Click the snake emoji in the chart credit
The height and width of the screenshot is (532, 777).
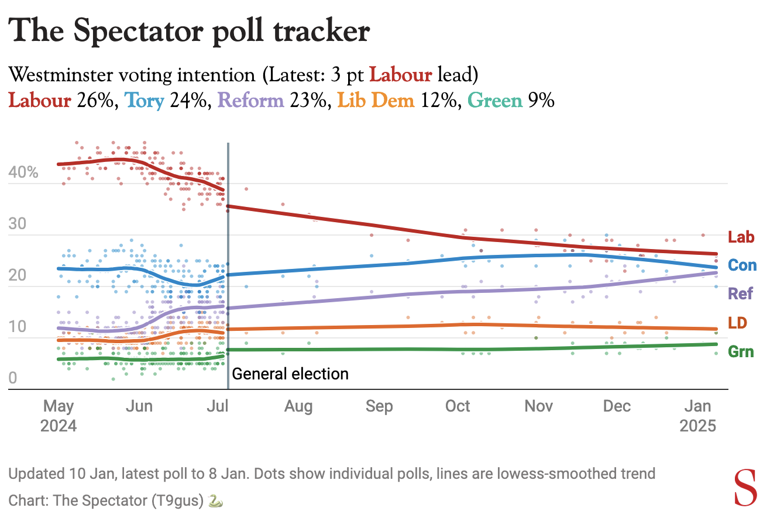click(215, 501)
